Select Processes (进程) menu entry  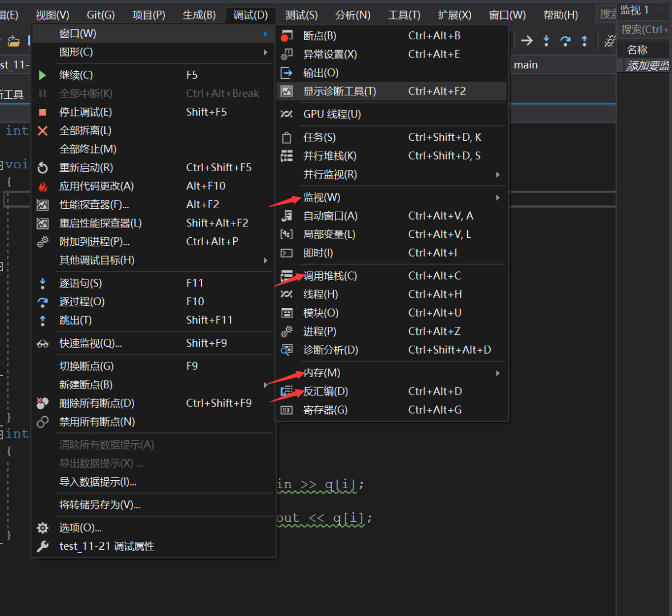pos(392,331)
